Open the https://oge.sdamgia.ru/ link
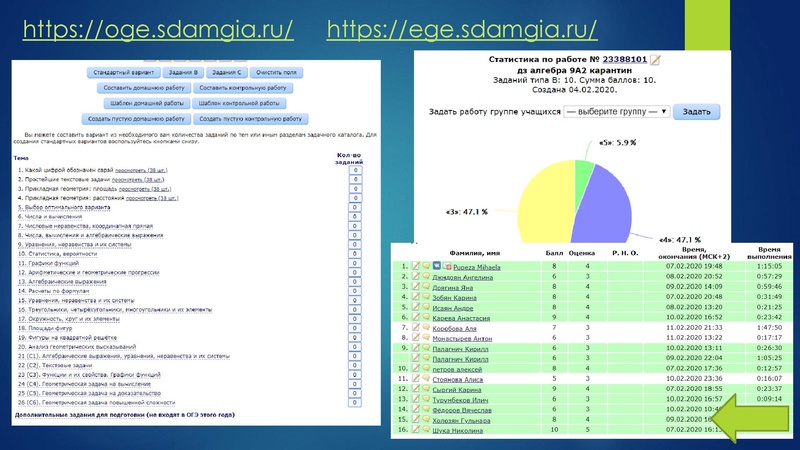 (x=158, y=31)
